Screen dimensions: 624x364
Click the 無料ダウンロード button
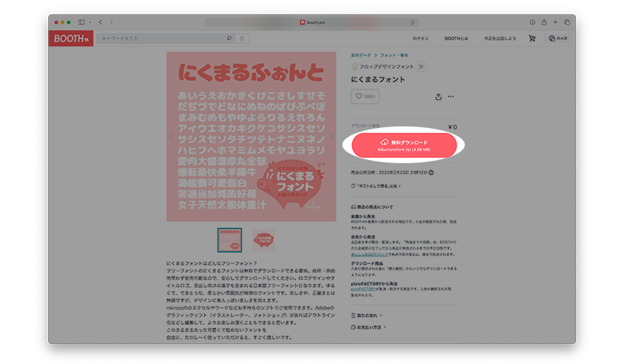[x=404, y=146]
